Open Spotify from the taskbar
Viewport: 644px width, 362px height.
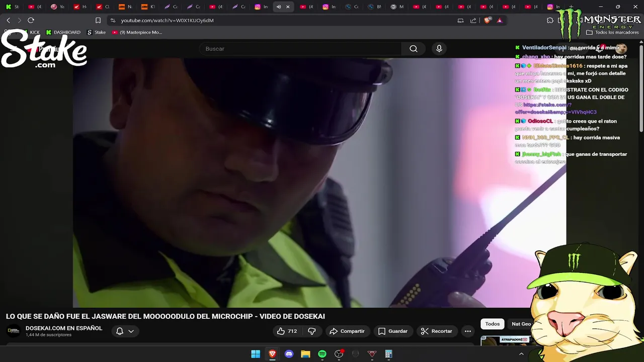pyautogui.click(x=322, y=354)
